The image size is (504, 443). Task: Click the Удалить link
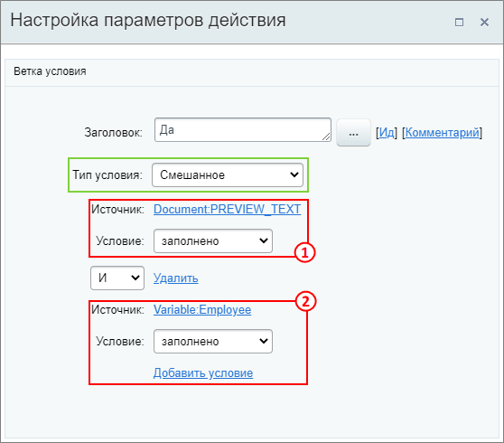coord(175,278)
